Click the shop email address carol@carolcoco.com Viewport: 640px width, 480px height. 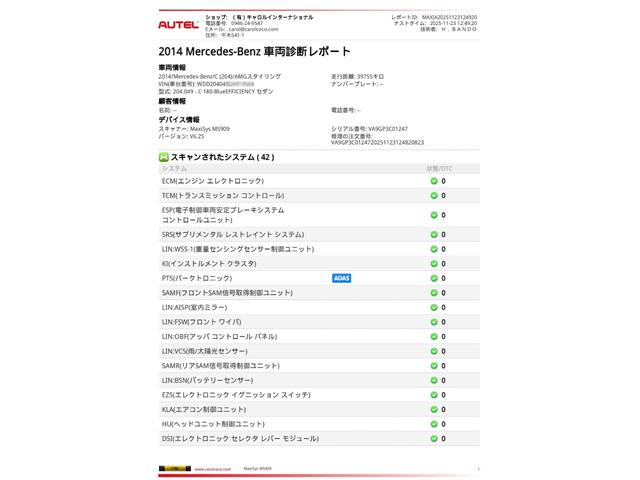pos(253,29)
